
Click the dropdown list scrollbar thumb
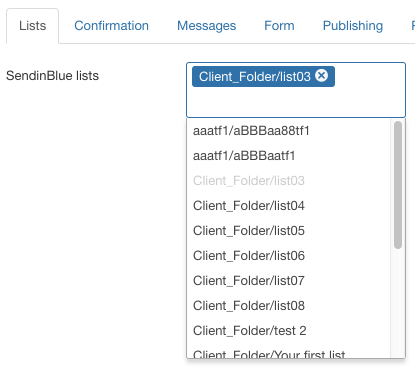[398, 185]
